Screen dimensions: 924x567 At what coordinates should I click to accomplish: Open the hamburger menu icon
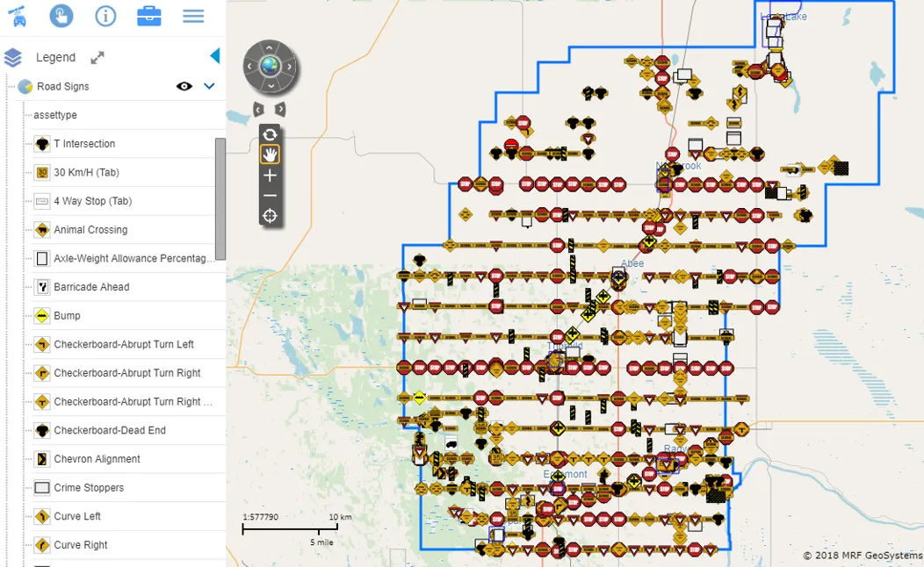click(x=193, y=16)
